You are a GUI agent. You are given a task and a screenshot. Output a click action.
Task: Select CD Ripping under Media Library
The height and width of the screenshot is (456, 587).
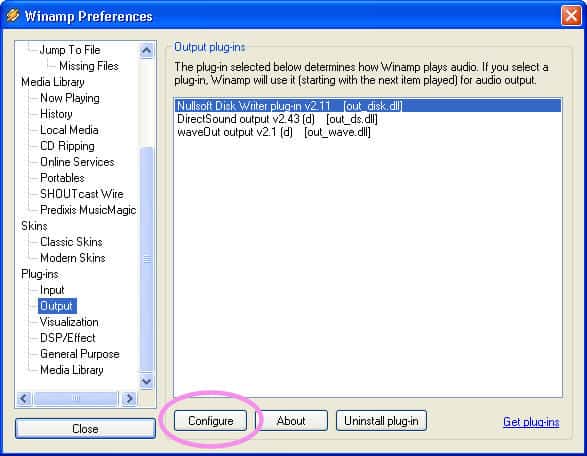(x=67, y=146)
